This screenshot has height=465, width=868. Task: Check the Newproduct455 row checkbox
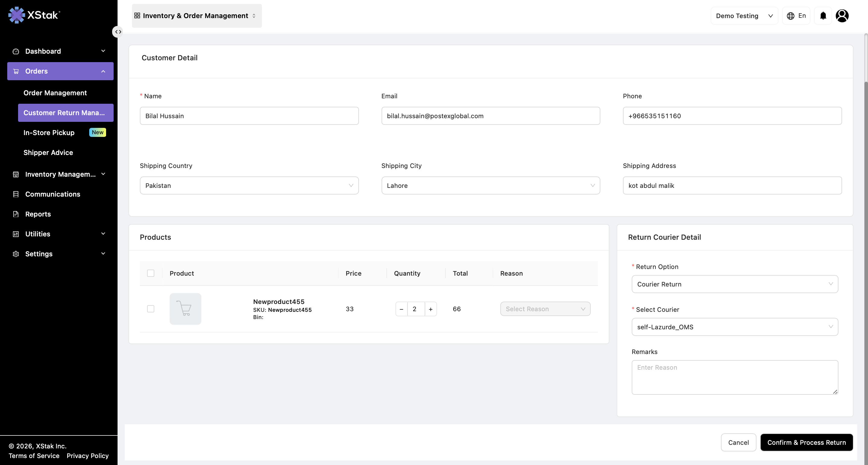[151, 309]
